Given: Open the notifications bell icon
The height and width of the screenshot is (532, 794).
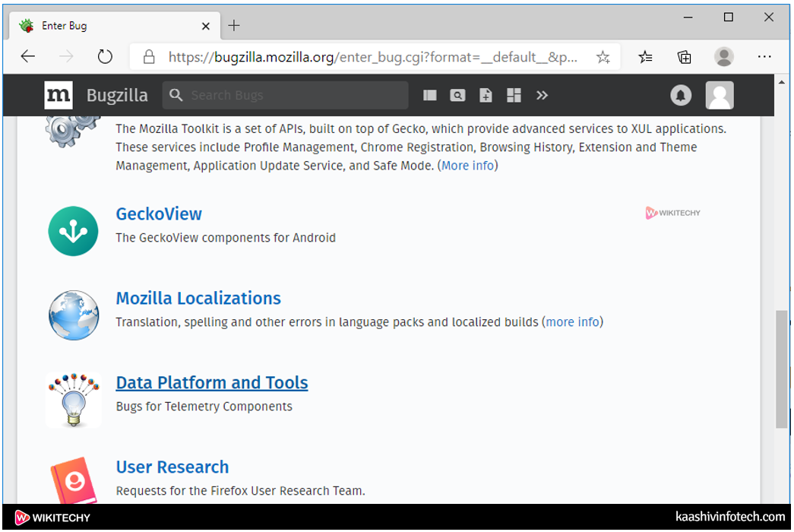Looking at the screenshot, I should 680,95.
